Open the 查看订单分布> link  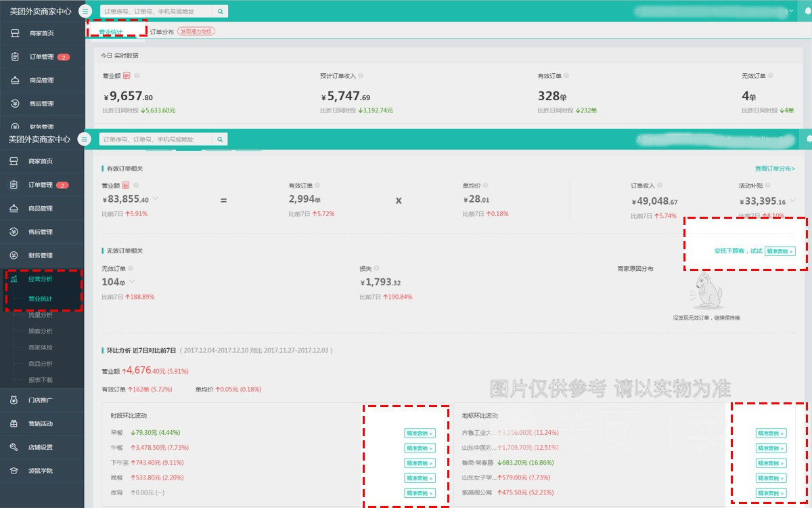775,169
